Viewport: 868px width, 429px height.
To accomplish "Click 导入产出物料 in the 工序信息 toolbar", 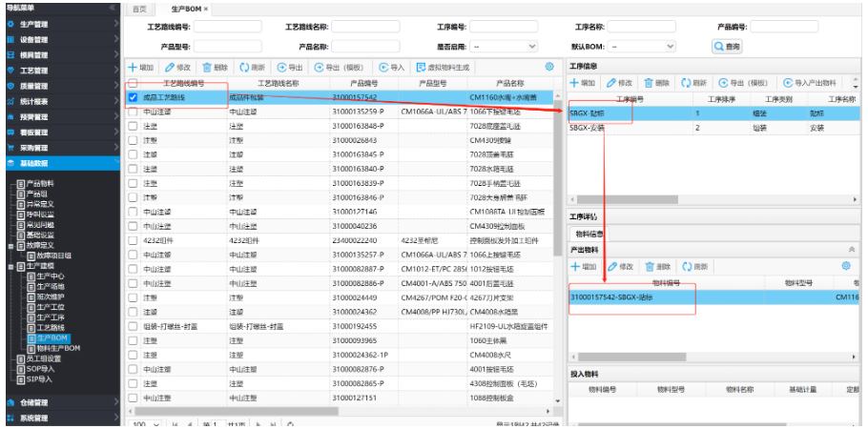I will [809, 83].
